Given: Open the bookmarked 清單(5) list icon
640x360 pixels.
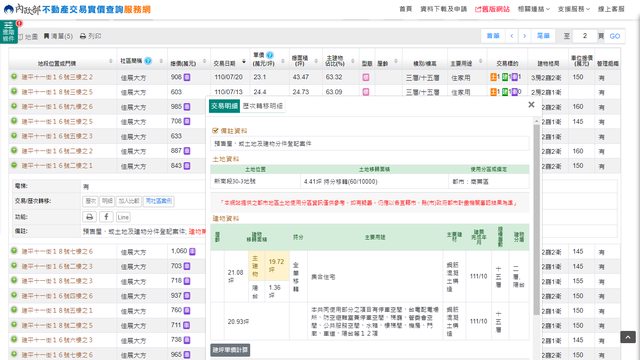Looking at the screenshot, I should 46,36.
